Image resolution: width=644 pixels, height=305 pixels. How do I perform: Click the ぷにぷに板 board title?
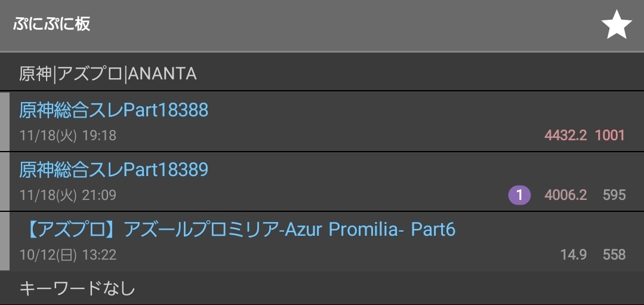point(51,24)
